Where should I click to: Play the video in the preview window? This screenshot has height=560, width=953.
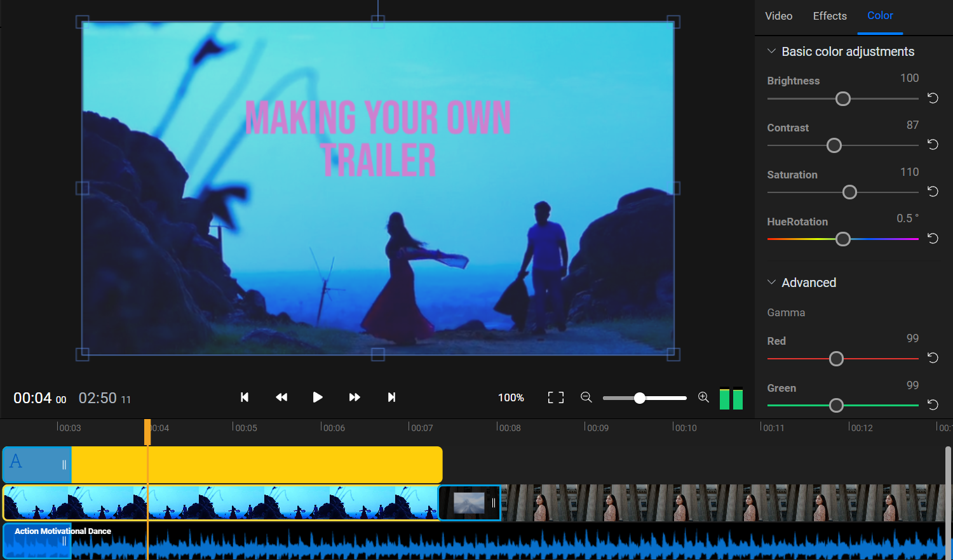click(x=318, y=397)
